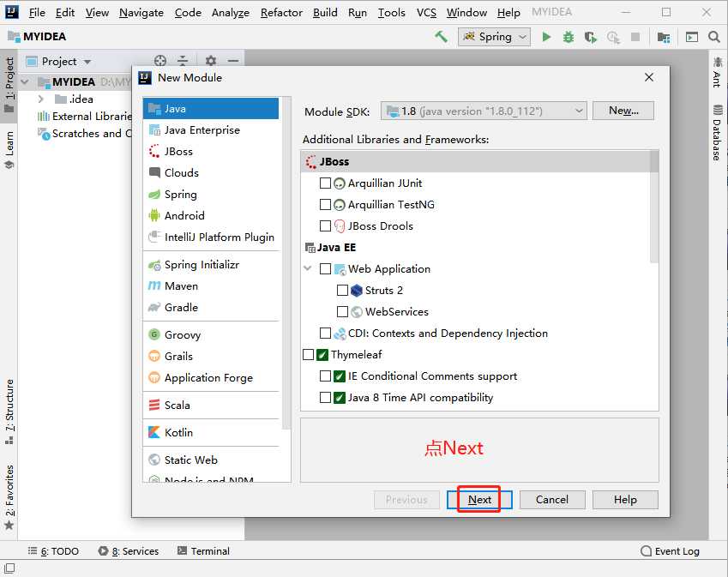The height and width of the screenshot is (577, 728).
Task: Select Android module type
Action: tap(211, 215)
